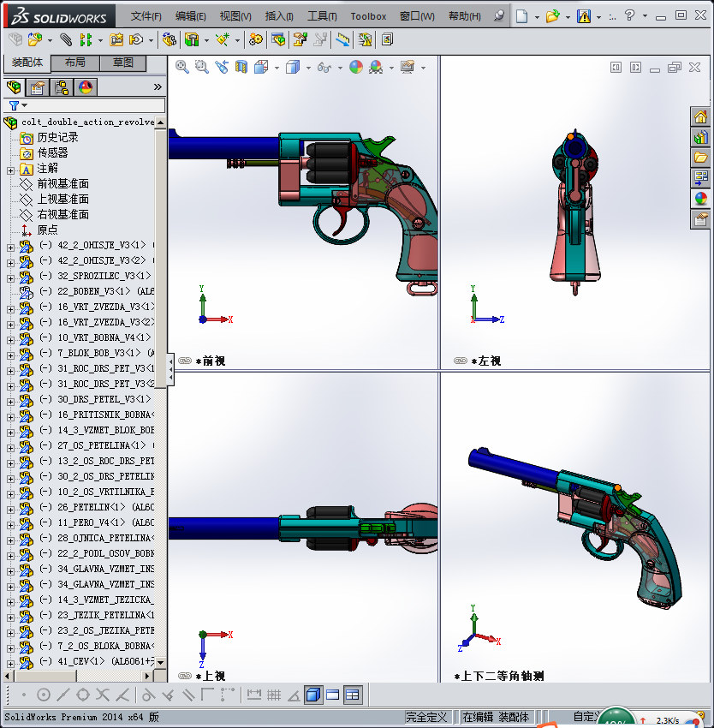Open the Appearances color ball in task pane
The width and height of the screenshot is (714, 728).
click(700, 198)
